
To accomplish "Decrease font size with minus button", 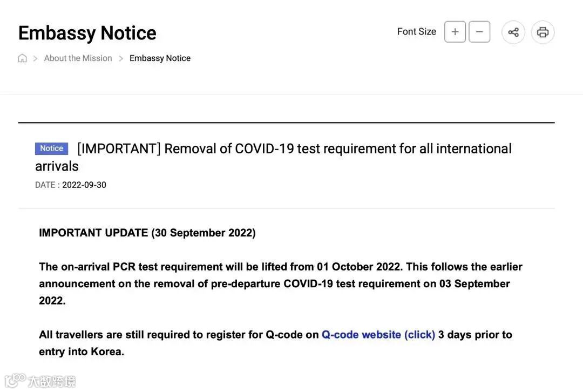I will coord(479,32).
